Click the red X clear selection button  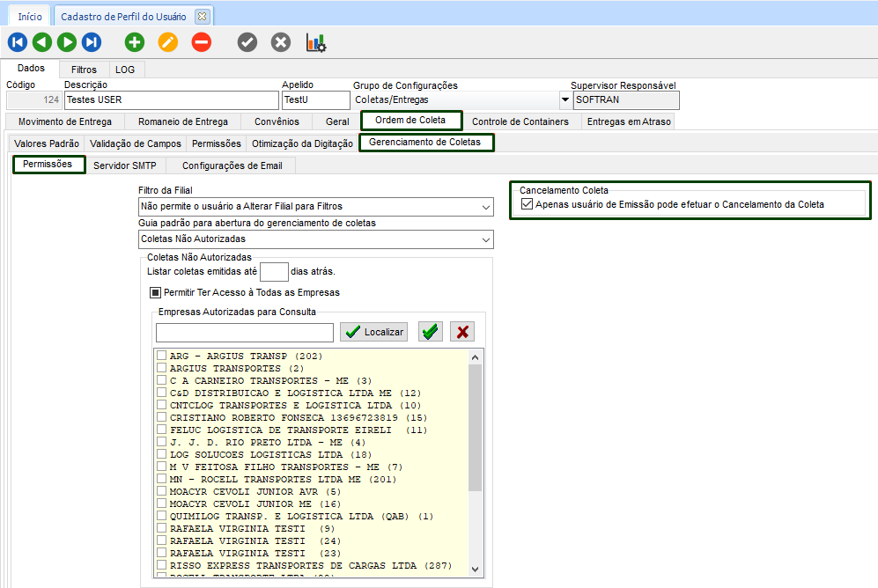[461, 332]
